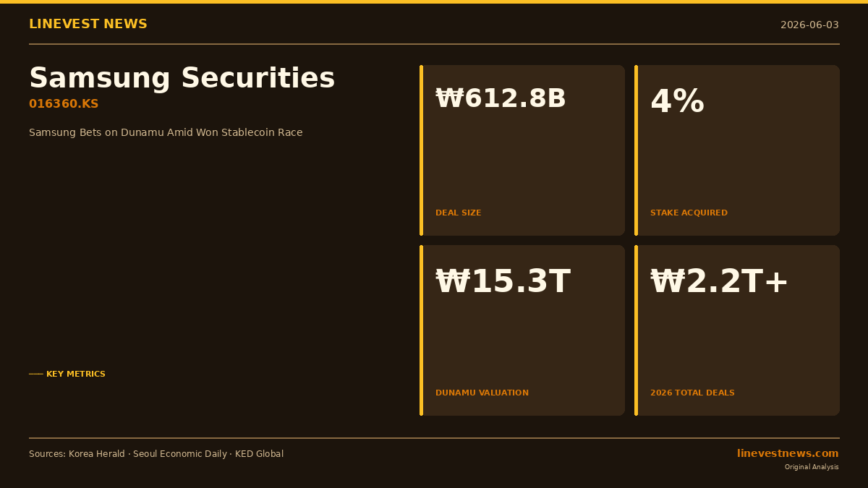Click the KEY METRICS section label
The image size is (868, 488).
coord(76,374)
